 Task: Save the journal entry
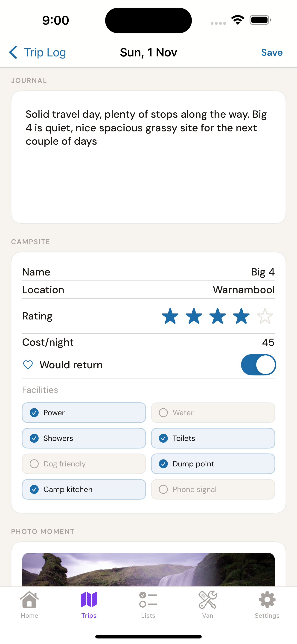point(272,53)
